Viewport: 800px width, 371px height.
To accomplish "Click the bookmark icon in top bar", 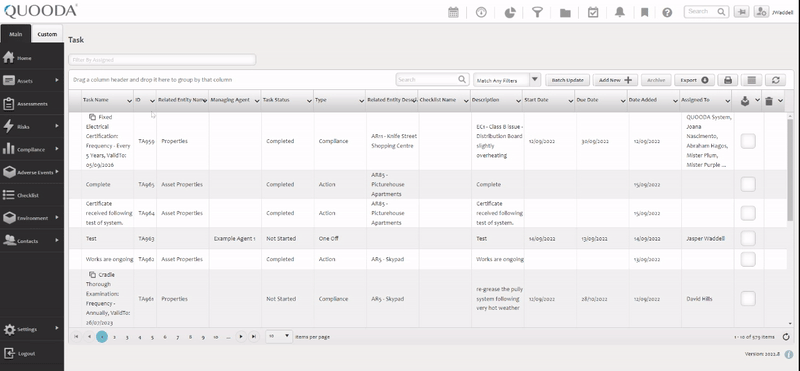I will (x=644, y=13).
